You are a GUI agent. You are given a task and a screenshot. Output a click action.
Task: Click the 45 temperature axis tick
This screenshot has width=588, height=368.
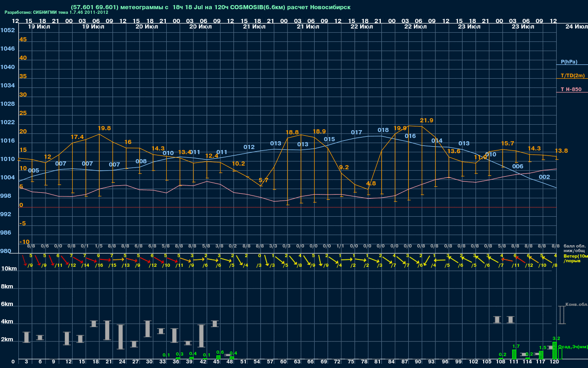pos(23,40)
